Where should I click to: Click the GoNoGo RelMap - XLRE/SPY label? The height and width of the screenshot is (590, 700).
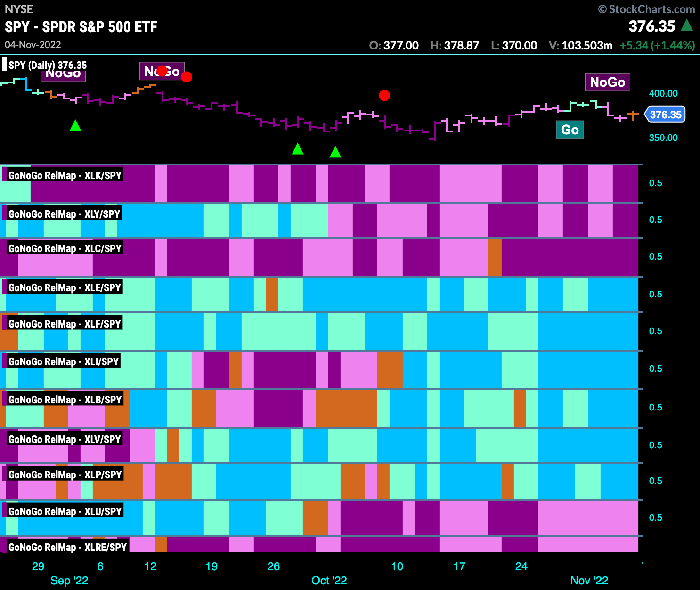(68, 547)
